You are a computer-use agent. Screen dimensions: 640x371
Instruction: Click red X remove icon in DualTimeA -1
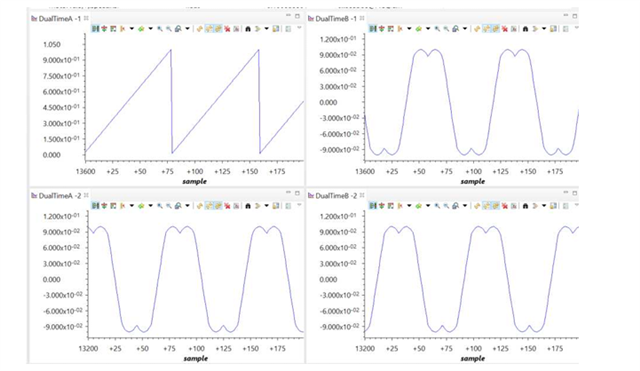(x=227, y=29)
